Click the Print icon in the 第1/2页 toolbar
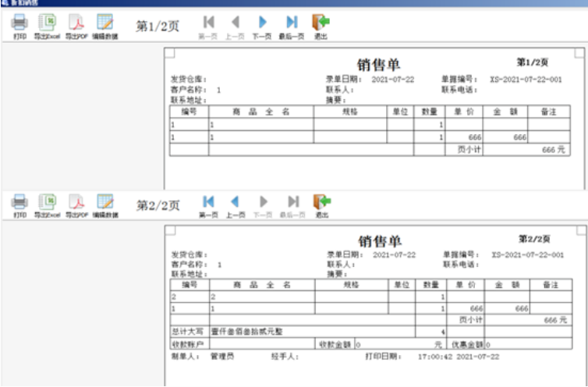Screen dimensions: 588x387 19,23
